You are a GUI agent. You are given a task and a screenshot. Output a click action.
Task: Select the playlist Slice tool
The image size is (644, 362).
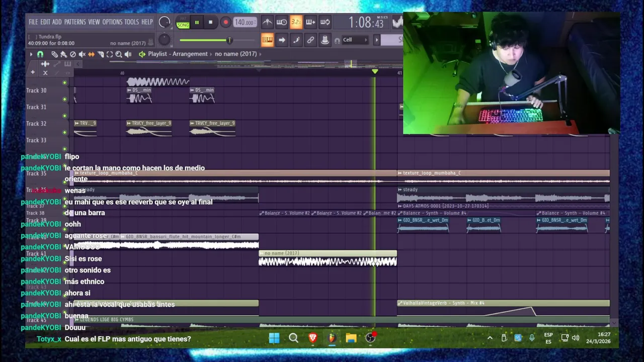tap(100, 54)
